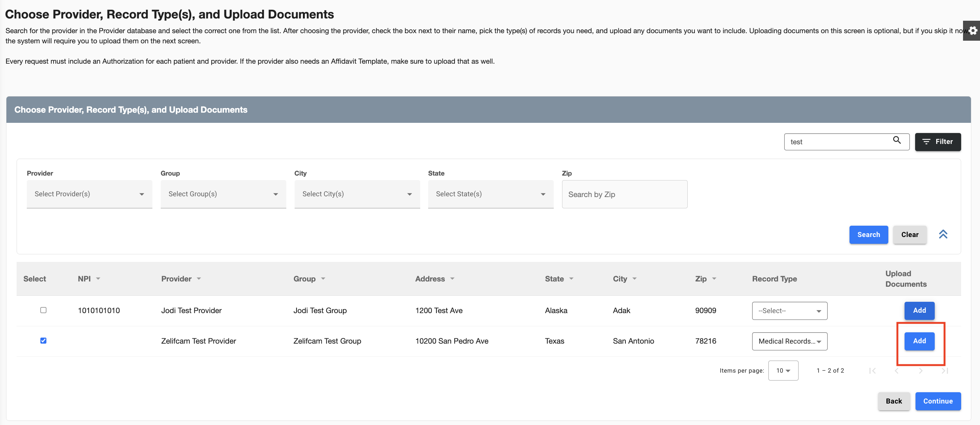Open settings gear icon at top right

[973, 31]
